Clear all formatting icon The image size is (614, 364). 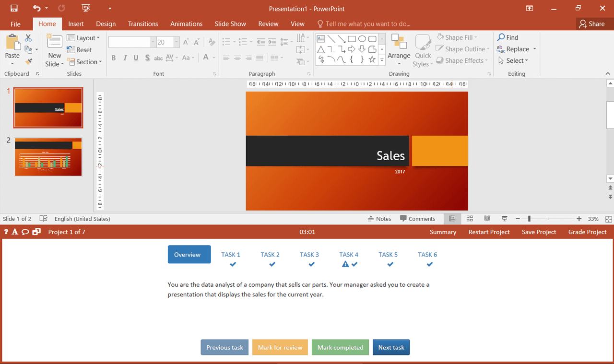tap(212, 42)
